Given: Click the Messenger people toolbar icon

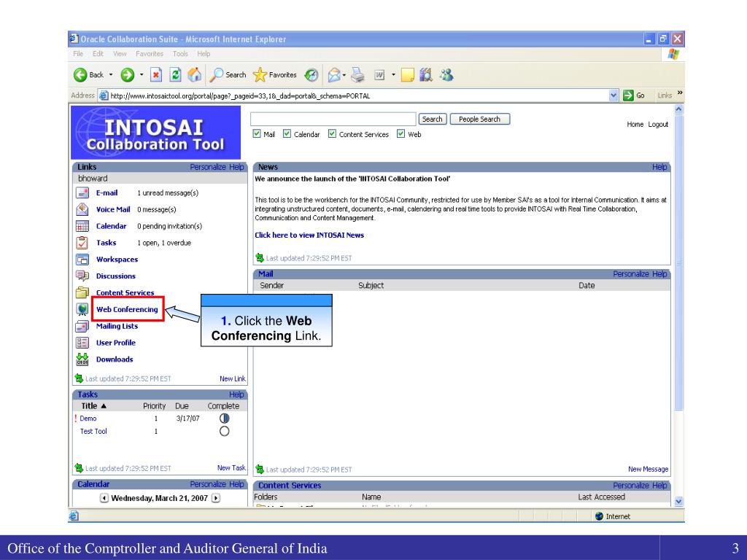Looking at the screenshot, I should [446, 75].
